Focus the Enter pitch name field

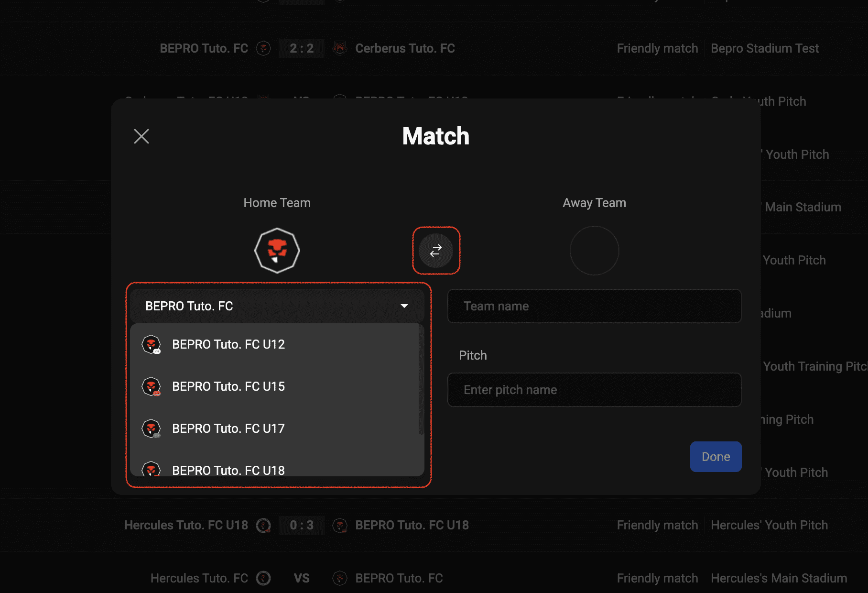pyautogui.click(x=595, y=390)
